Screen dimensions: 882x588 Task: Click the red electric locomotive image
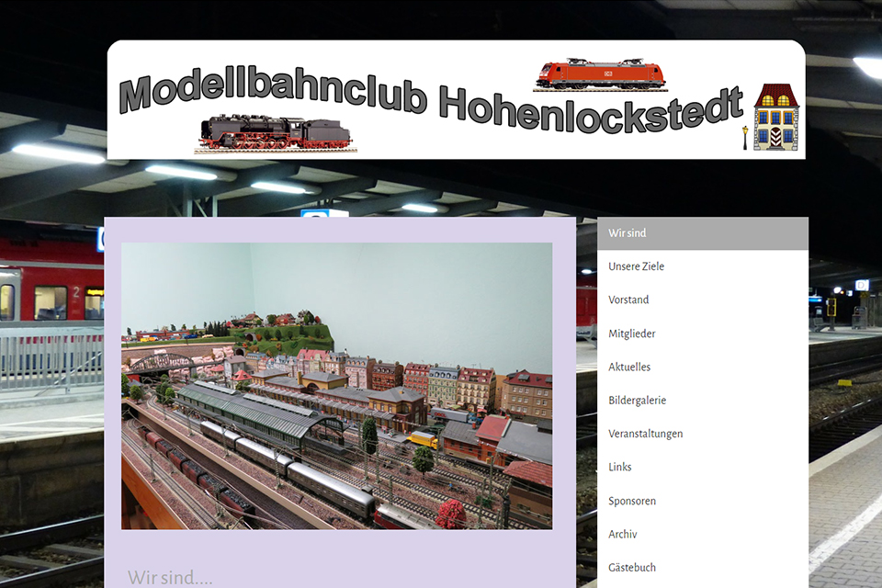click(x=600, y=73)
